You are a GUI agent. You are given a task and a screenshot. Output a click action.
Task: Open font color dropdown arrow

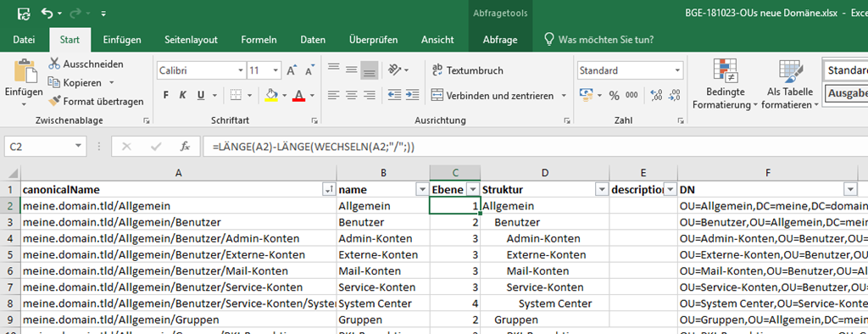[312, 95]
